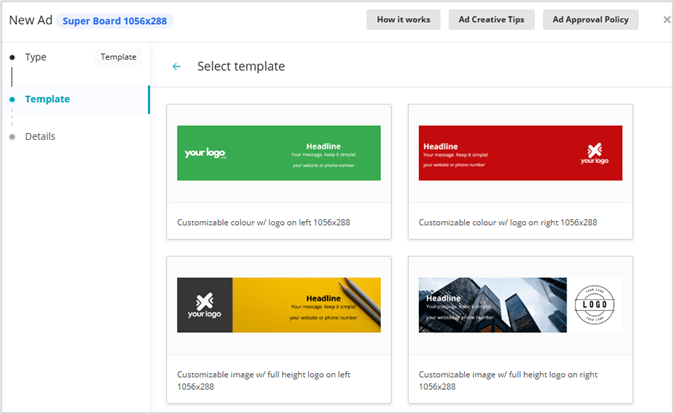View the Ad Approval Policy

point(590,20)
